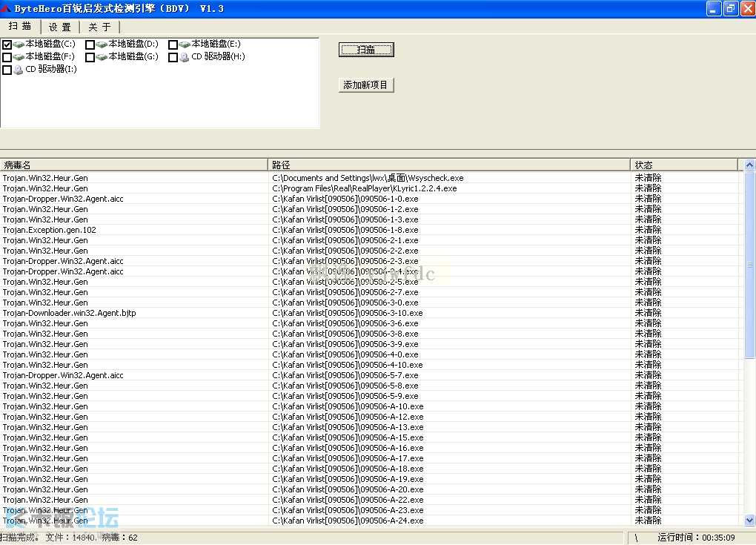Click the results list vertical scrollbar thumb
Image resolution: width=756 pixels, height=545 pixels.
750,264
